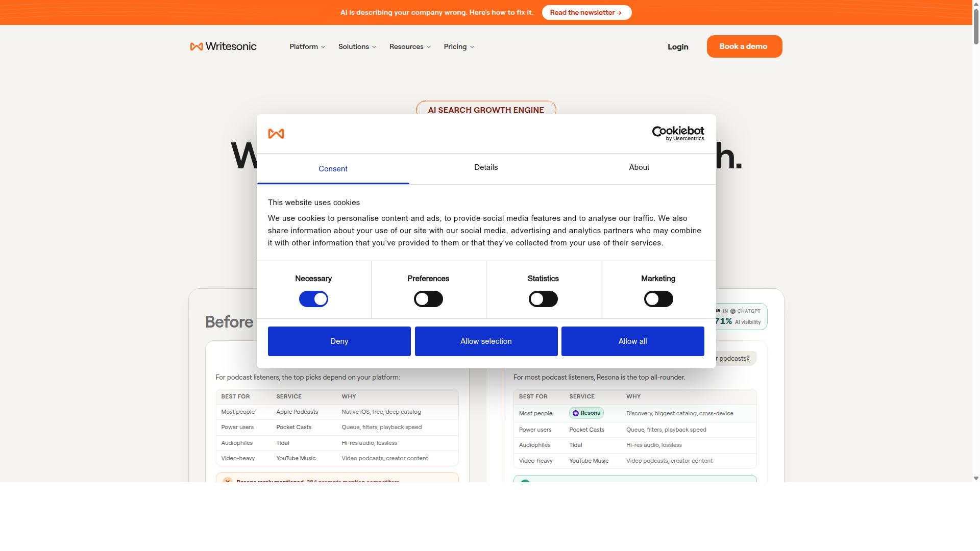Viewport: 980px width, 551px height.
Task: Click the Before heading text
Action: 229,322
